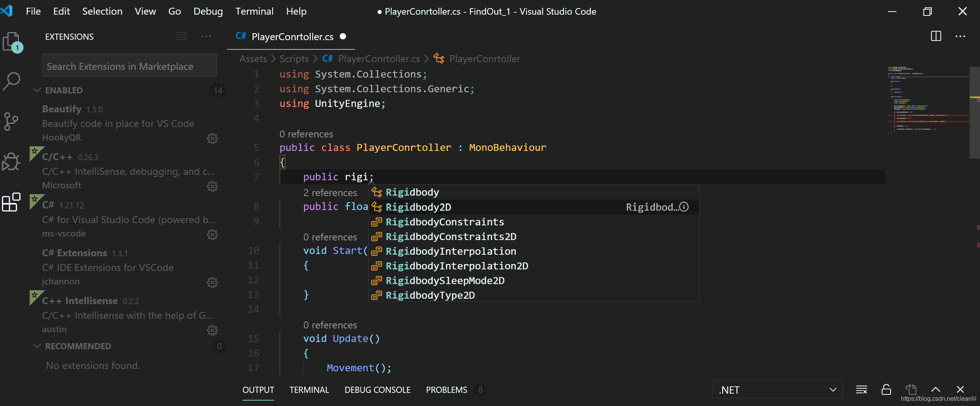This screenshot has height=406, width=980.
Task: Select RigidbodyConstraints2D suggestion
Action: pyautogui.click(x=534, y=236)
